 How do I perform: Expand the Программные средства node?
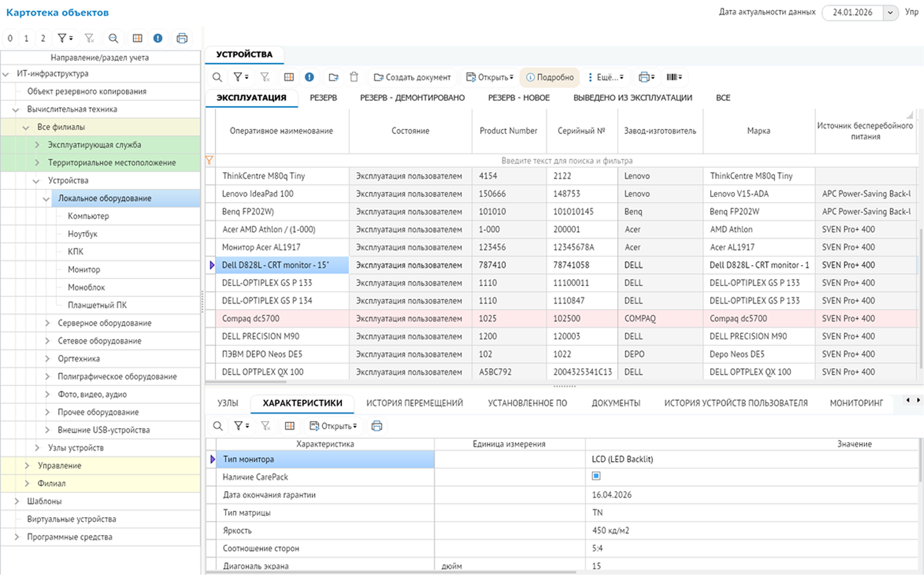point(16,537)
